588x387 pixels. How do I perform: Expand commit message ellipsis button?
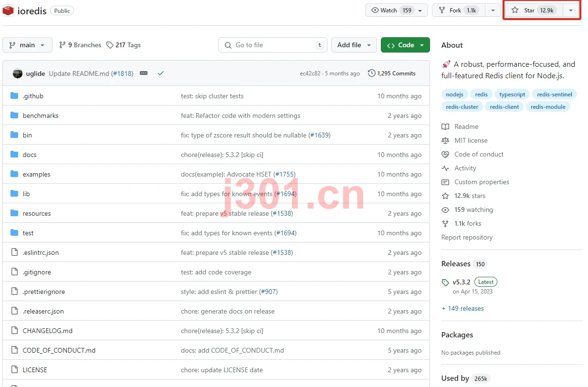[x=144, y=73]
